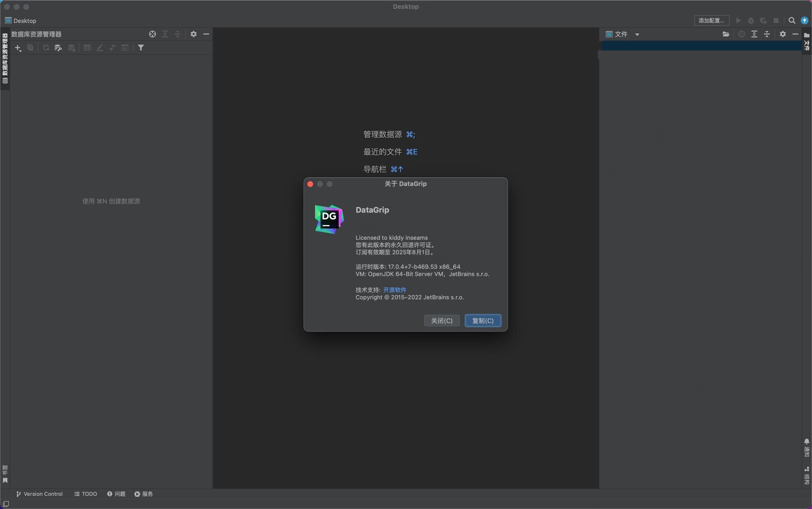Viewport: 812px width, 509px height.
Task: Open the filter funnel in database explorer
Action: [x=141, y=47]
